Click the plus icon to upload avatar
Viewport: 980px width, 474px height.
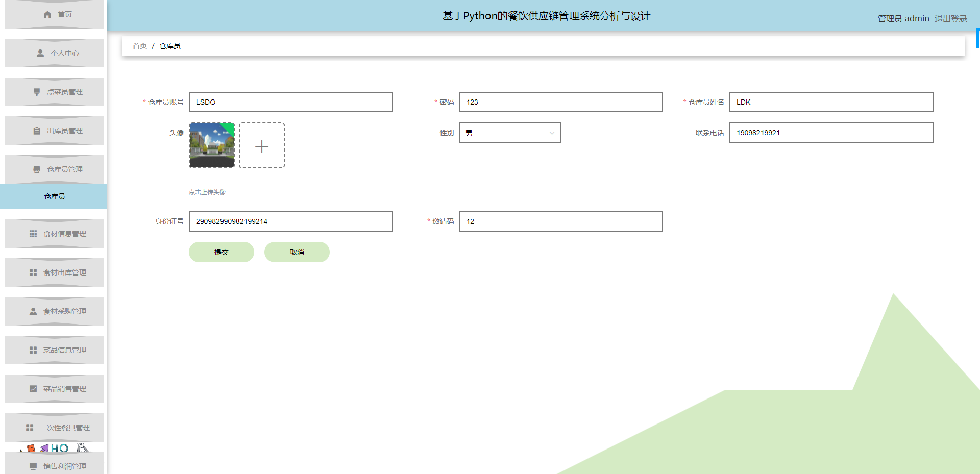tap(262, 146)
